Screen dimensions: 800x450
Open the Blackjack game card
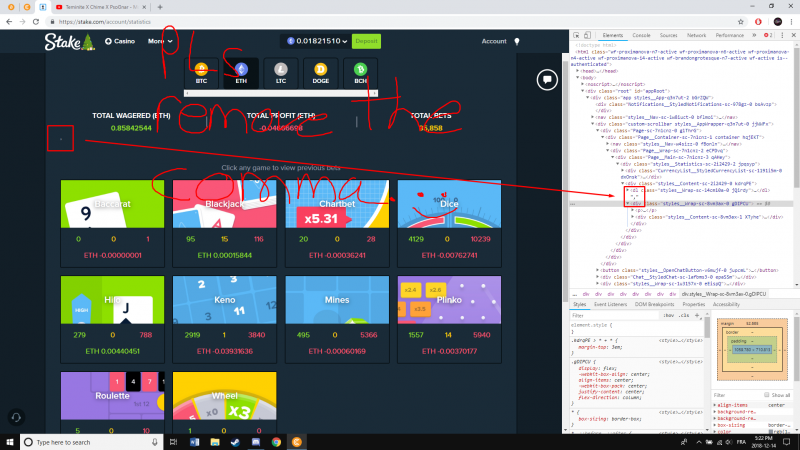(x=224, y=223)
